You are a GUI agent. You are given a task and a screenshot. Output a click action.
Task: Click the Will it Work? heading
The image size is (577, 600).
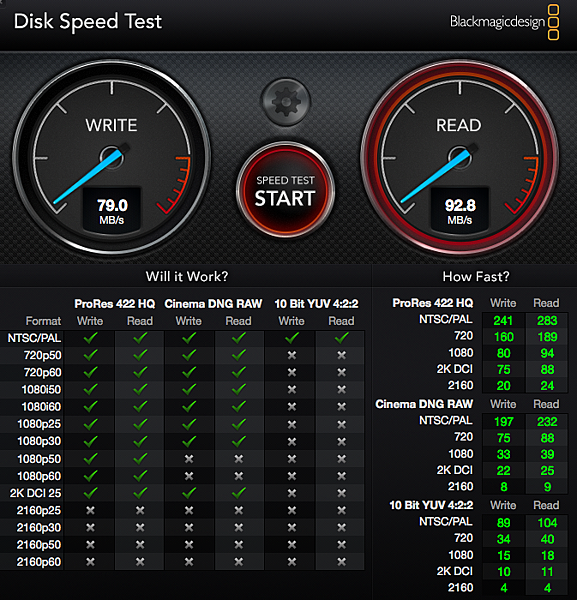point(187,276)
